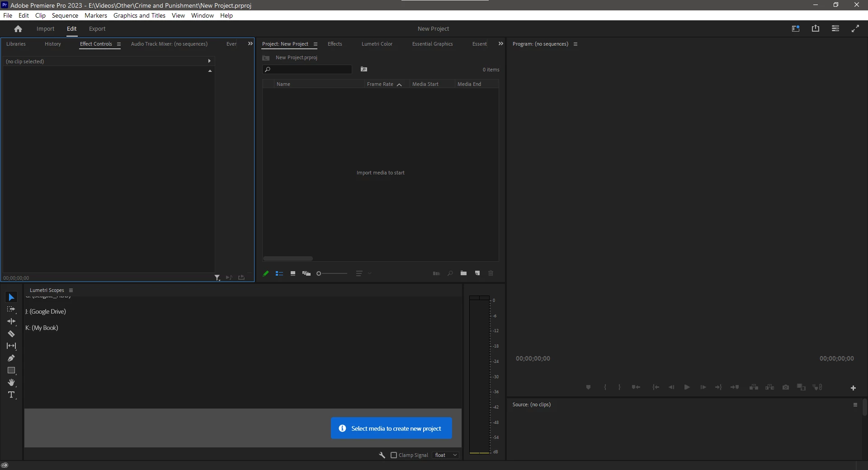This screenshot has width=868, height=470.
Task: Open Lumetri Scopes panel menu
Action: [x=71, y=291]
